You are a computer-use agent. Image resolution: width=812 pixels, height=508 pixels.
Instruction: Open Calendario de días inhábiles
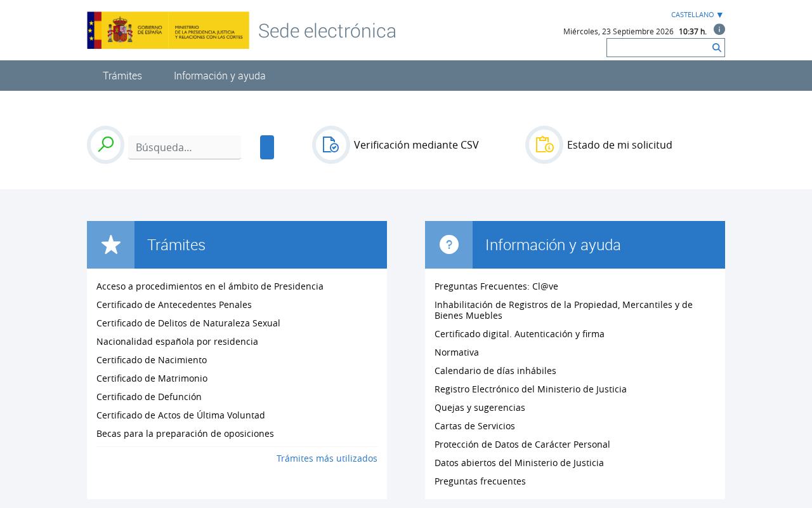pos(495,371)
